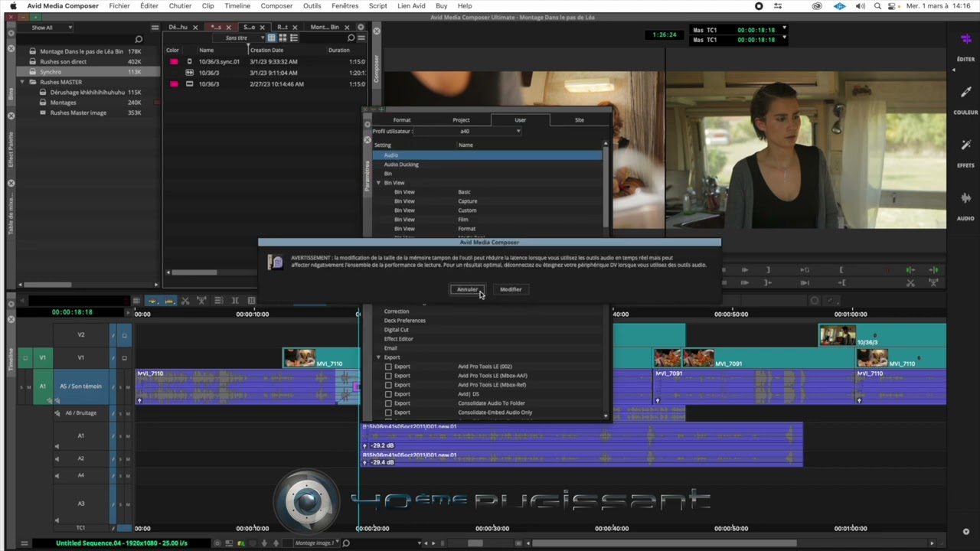Switch to the Project settings tab
The width and height of the screenshot is (980, 551).
click(461, 120)
